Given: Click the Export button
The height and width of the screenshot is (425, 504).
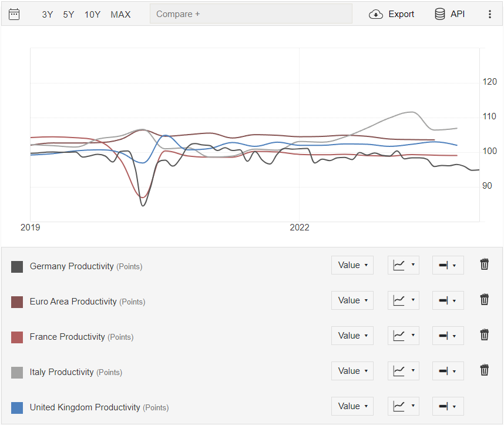Looking at the screenshot, I should click(x=391, y=14).
